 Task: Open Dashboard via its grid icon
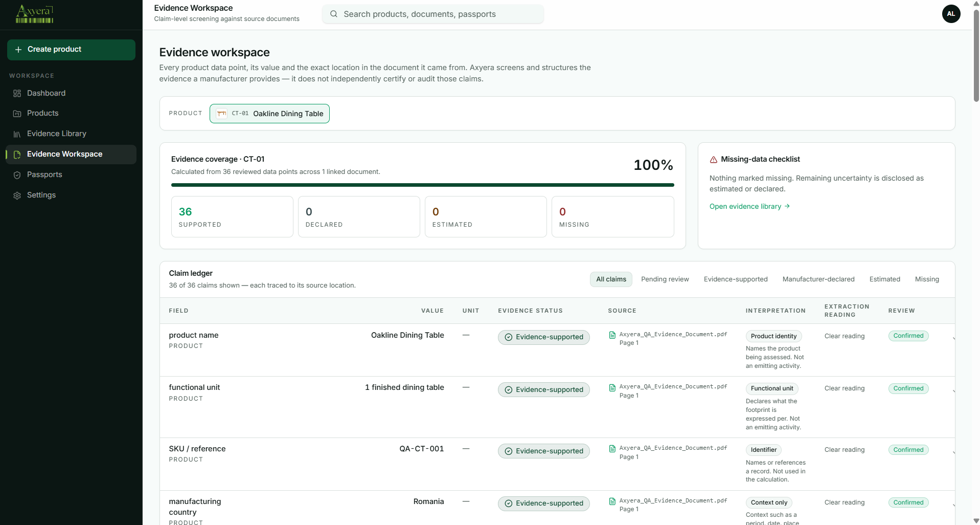(x=17, y=93)
